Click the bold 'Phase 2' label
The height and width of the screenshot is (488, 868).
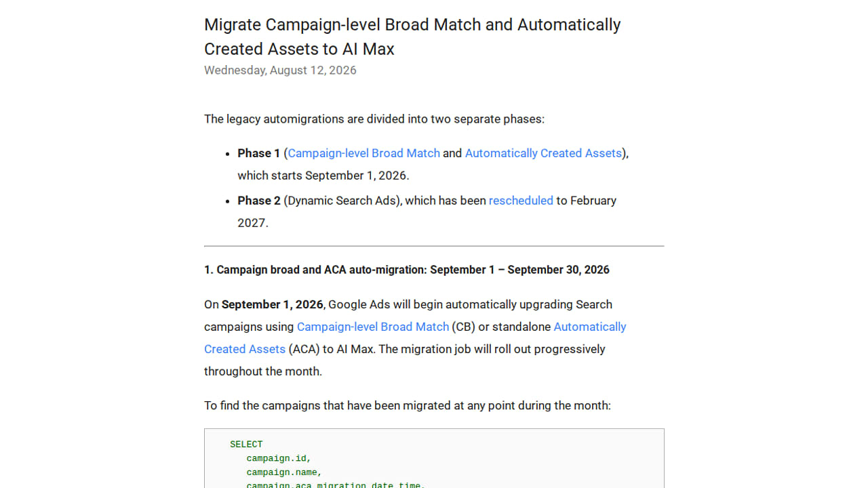coord(259,201)
